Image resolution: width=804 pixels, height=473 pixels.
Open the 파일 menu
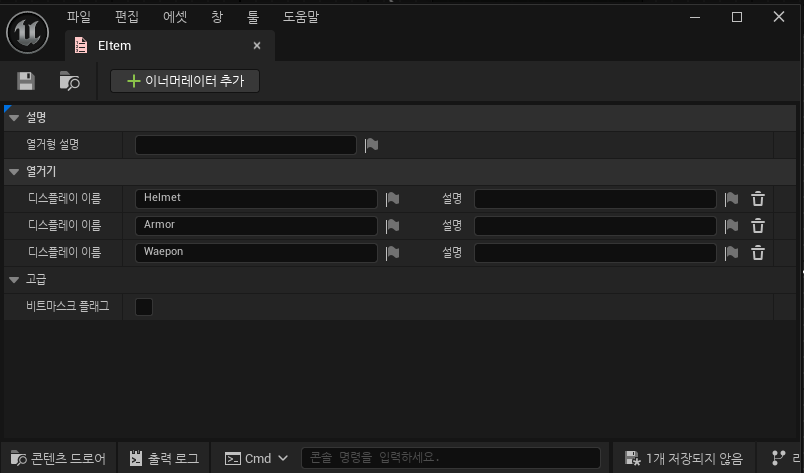coord(78,17)
